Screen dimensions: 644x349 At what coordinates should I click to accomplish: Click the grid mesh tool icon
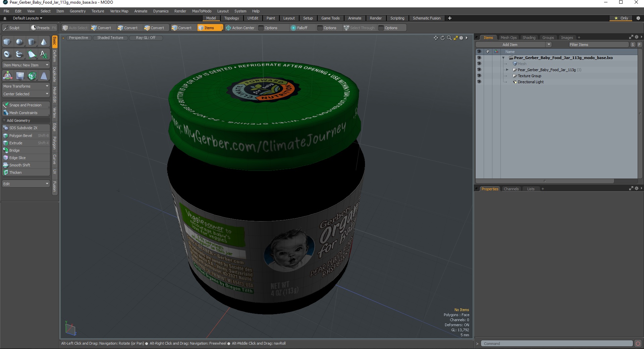point(20,76)
